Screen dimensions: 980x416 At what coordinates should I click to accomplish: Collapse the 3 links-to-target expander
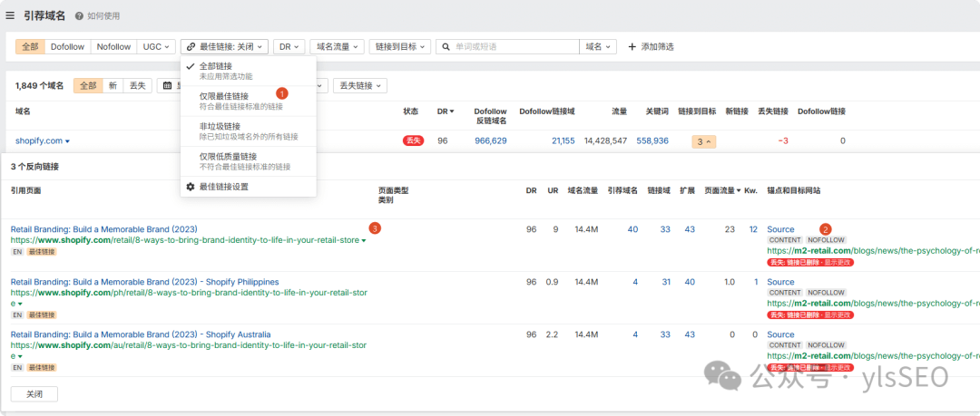click(704, 141)
